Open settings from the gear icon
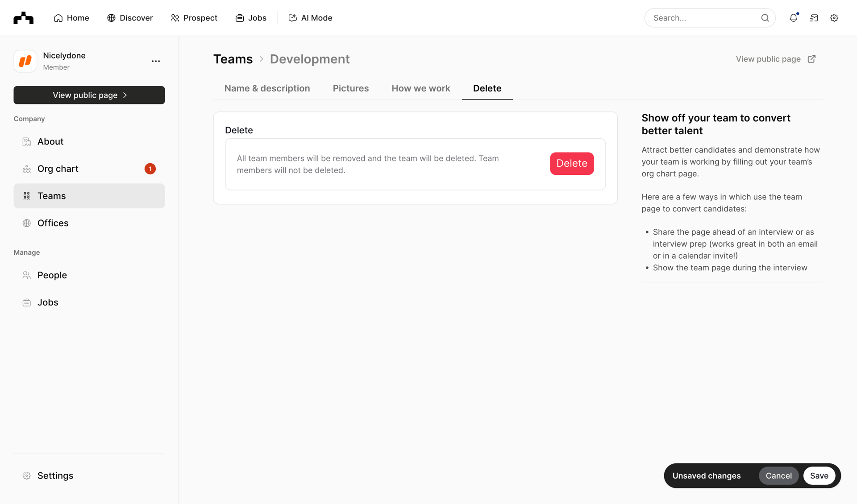 coord(834,18)
